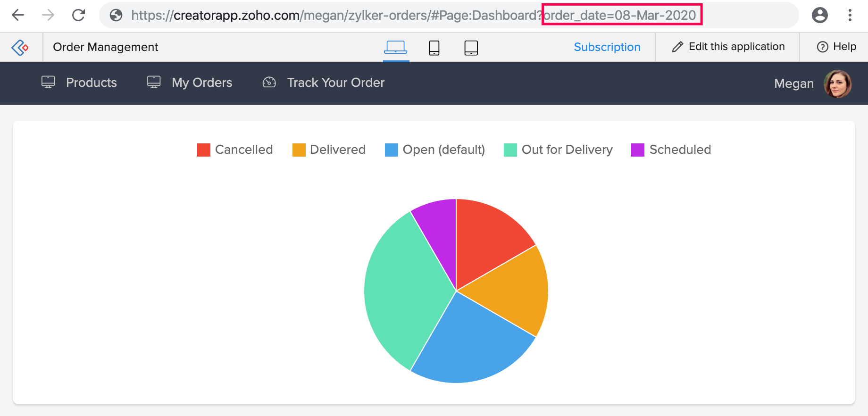
Task: Toggle the orange Delivered legend swatch
Action: tap(299, 150)
